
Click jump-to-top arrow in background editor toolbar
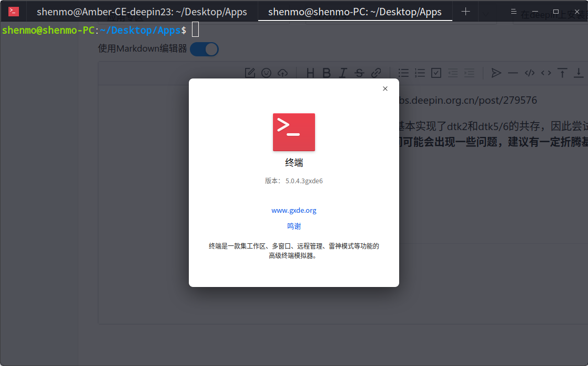pos(562,73)
